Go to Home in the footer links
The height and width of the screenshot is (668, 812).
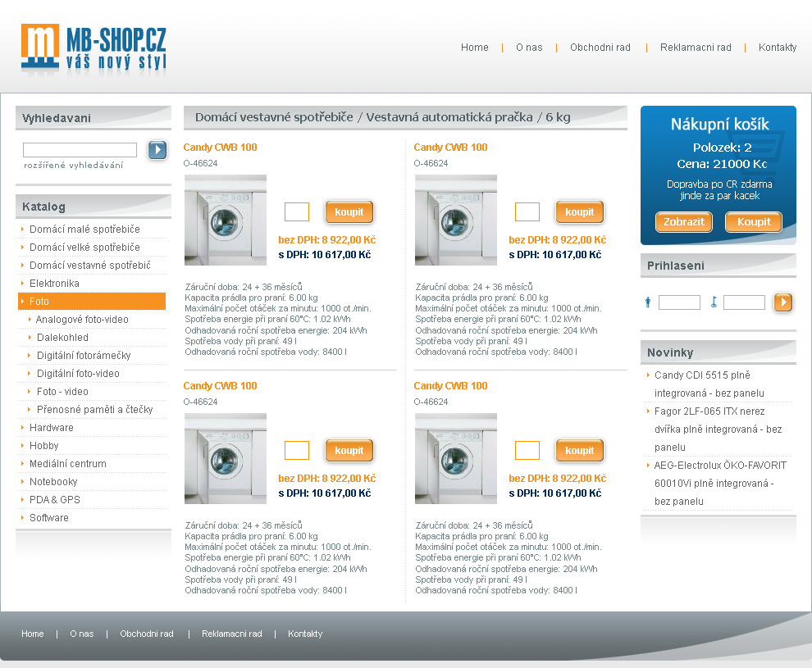click(33, 634)
